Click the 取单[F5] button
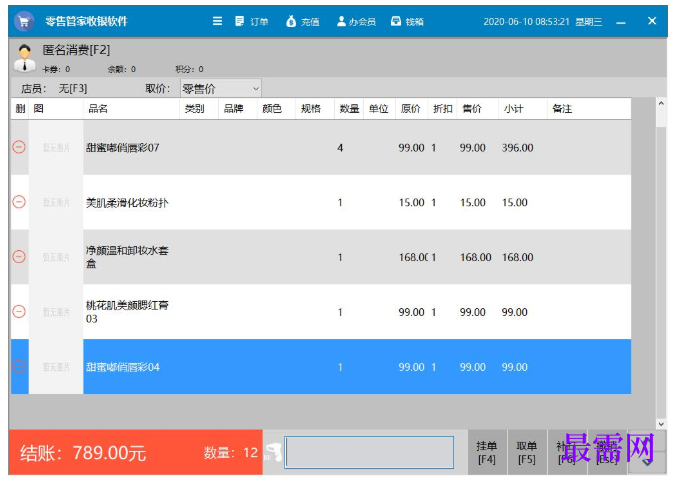The width and height of the screenshot is (673, 479). click(x=527, y=452)
